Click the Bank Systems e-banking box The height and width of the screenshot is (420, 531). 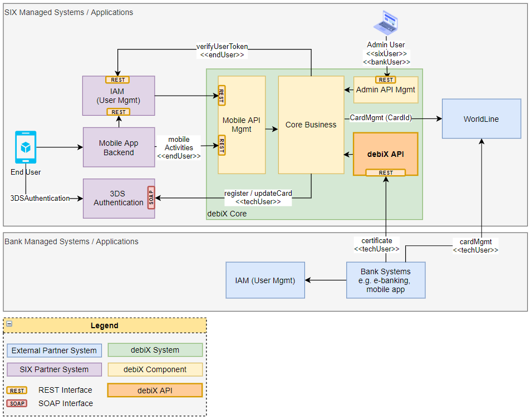(386, 280)
